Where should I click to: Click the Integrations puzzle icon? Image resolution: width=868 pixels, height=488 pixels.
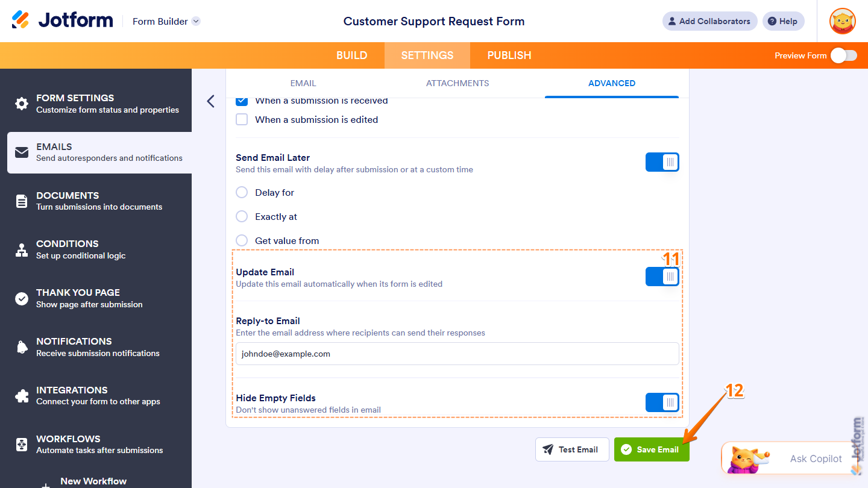[x=22, y=396]
